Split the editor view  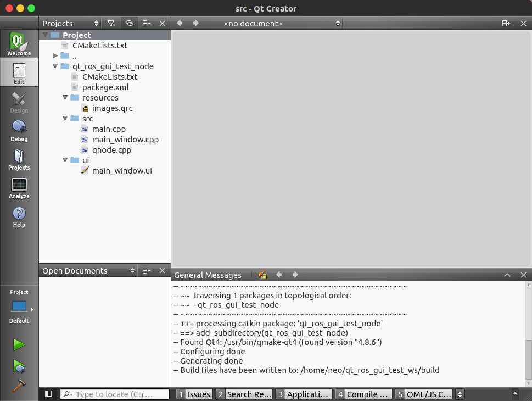(506, 23)
